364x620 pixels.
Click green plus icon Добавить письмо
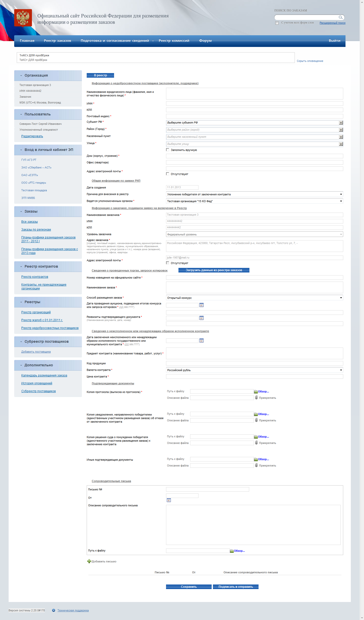pos(89,561)
